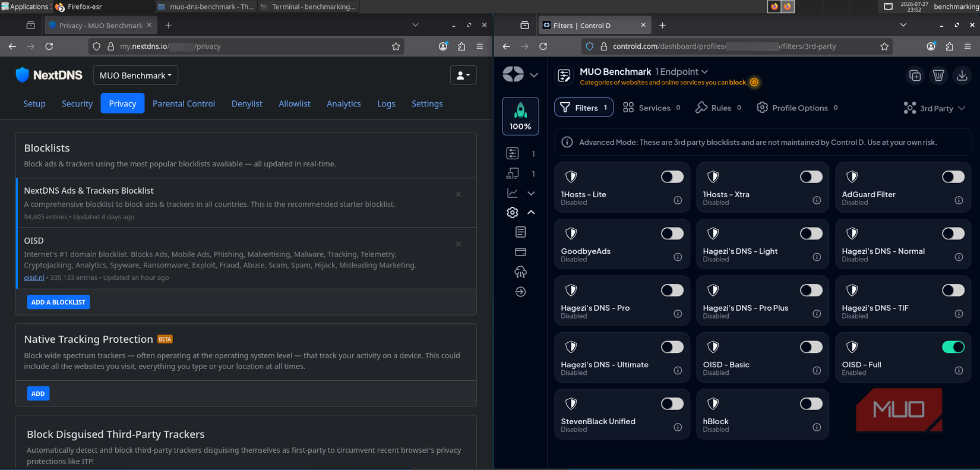This screenshot has width=980, height=470.
Task: Open the NextDNS account user dropdown
Action: (x=463, y=75)
